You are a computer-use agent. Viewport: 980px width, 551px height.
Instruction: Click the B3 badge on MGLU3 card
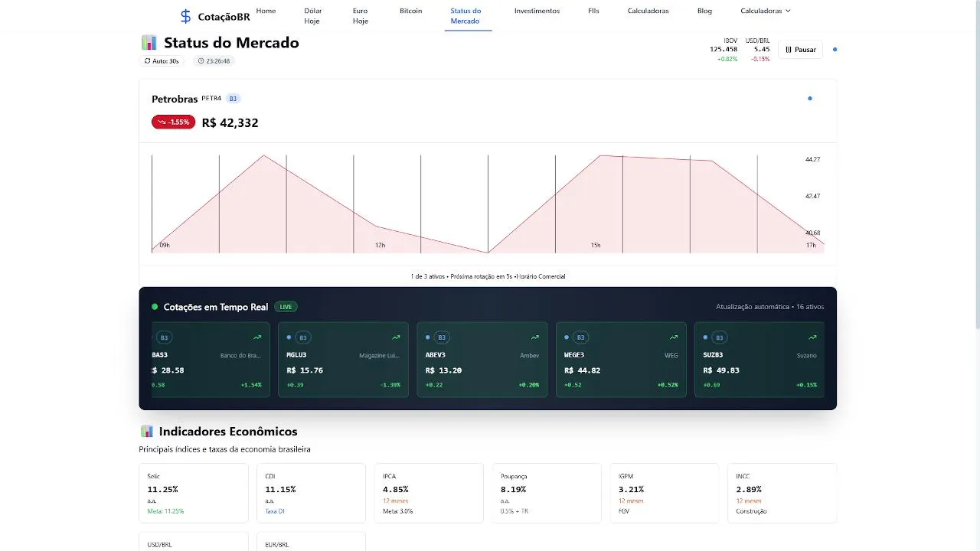pyautogui.click(x=302, y=337)
